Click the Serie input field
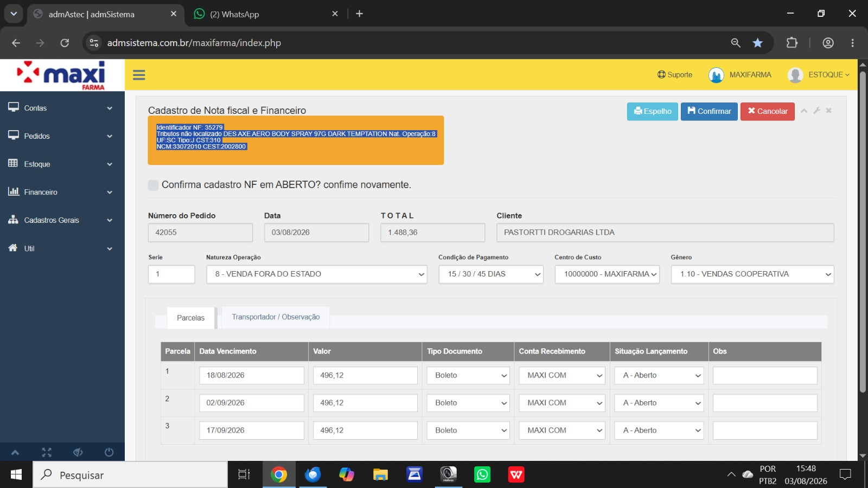Screen dimensions: 868x488 (171, 274)
